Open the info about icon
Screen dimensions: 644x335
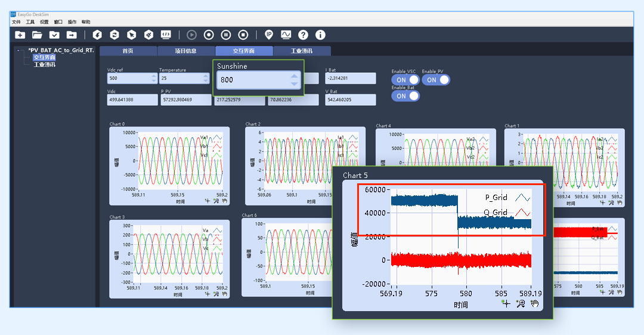pyautogui.click(x=320, y=35)
